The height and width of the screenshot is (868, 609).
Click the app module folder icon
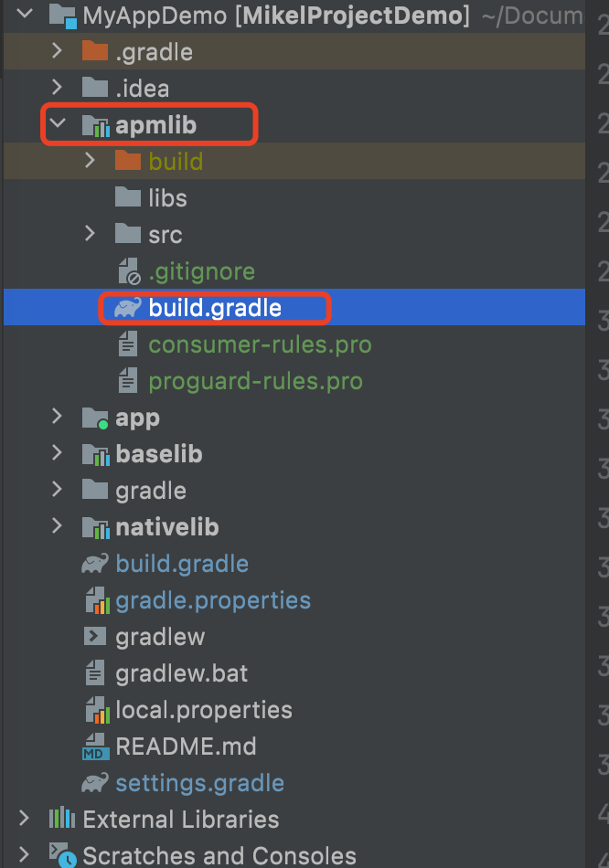point(95,418)
